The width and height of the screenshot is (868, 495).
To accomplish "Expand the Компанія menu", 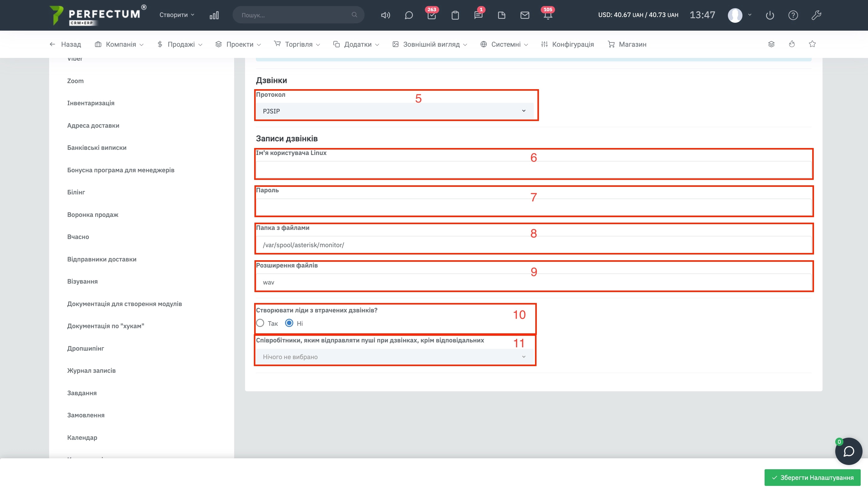I will pyautogui.click(x=119, y=44).
